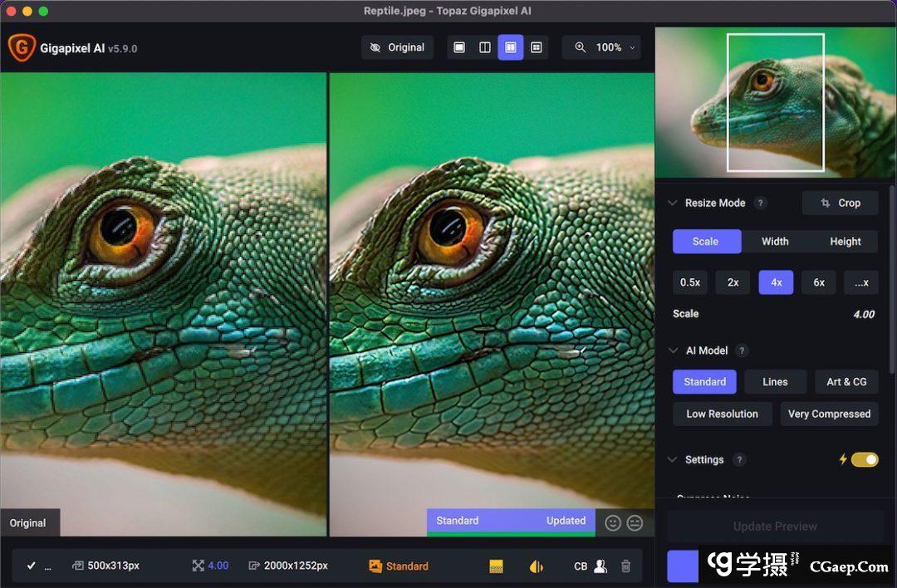Click the Resize Mode help icon

(760, 203)
